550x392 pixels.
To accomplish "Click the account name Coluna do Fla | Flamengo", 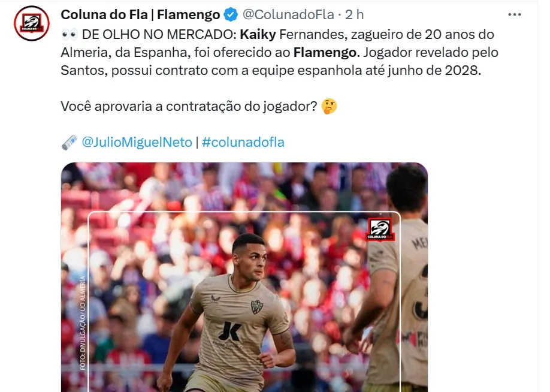I will tap(140, 15).
